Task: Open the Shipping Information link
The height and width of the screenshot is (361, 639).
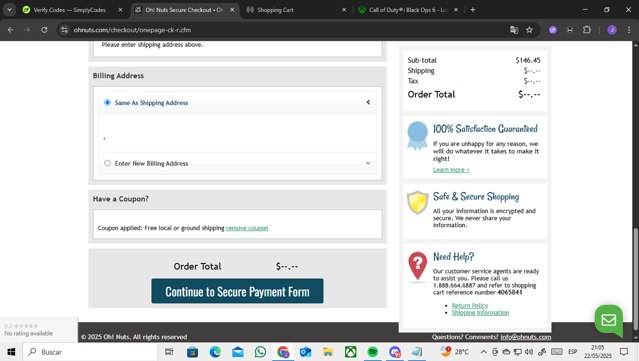Action: [x=480, y=313]
